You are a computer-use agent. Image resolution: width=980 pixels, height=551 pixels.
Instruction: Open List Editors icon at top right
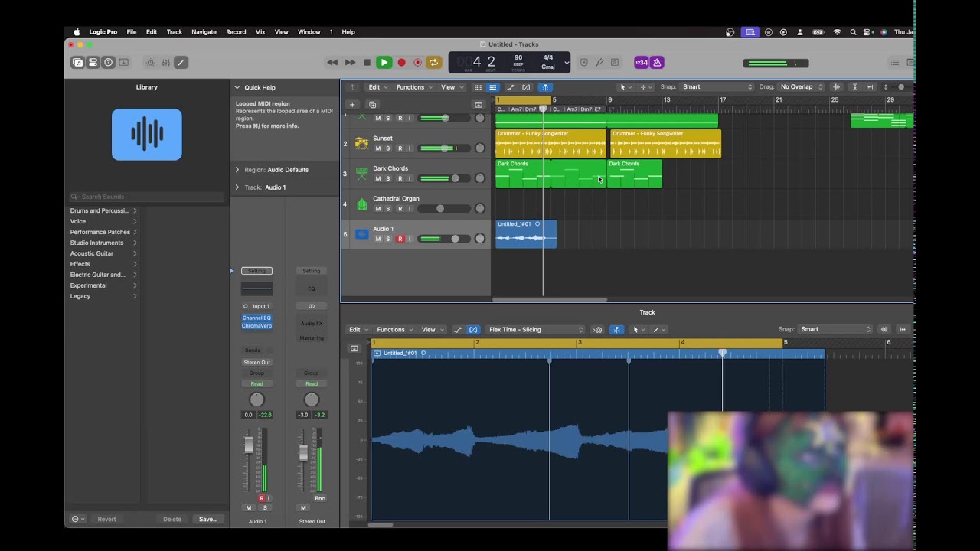[x=894, y=63]
